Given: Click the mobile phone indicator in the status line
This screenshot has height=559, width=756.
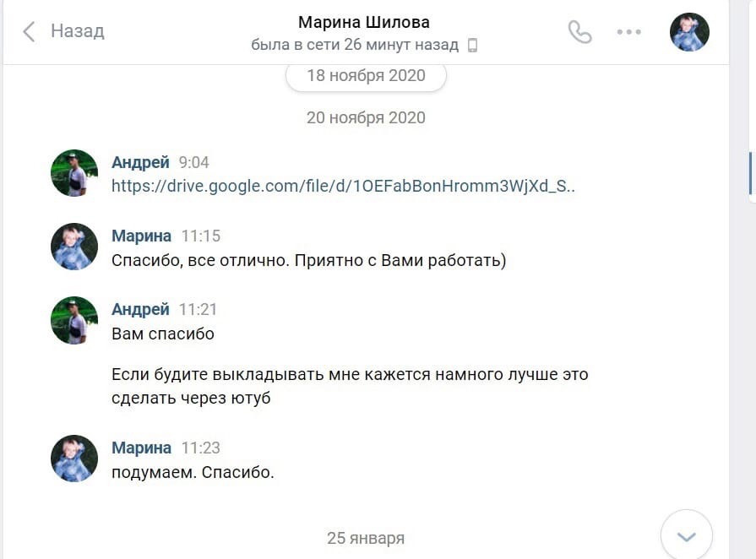Looking at the screenshot, I should (x=472, y=43).
